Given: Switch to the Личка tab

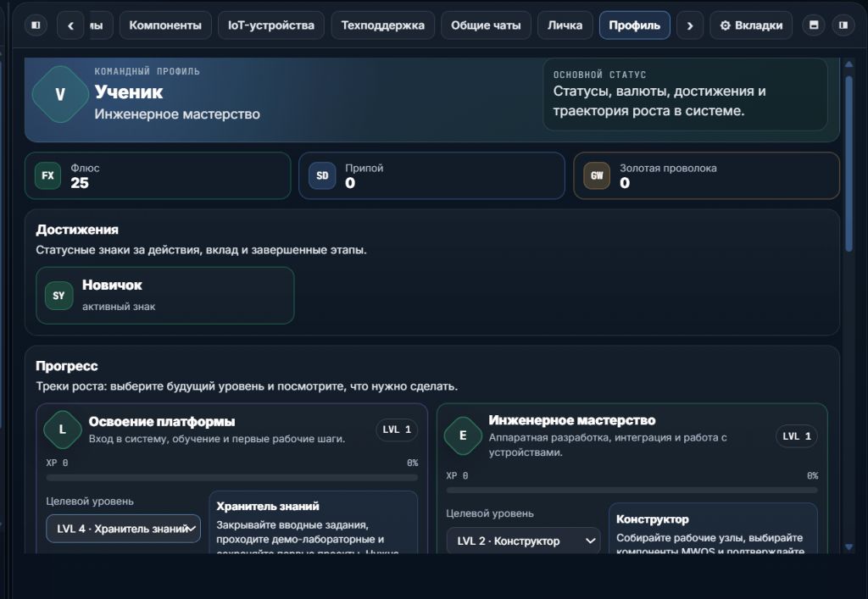Looking at the screenshot, I should pyautogui.click(x=565, y=25).
